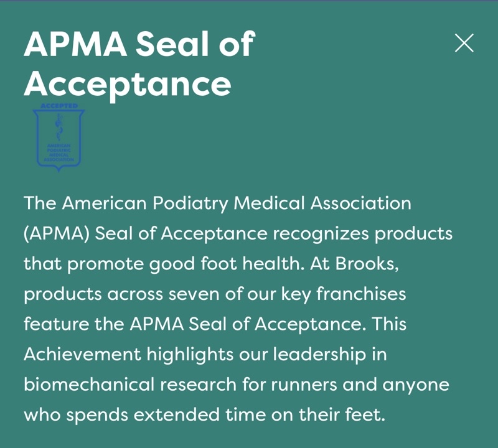The image size is (498, 448).
Task: Click the APMA shield seal badge
Action: click(59, 137)
